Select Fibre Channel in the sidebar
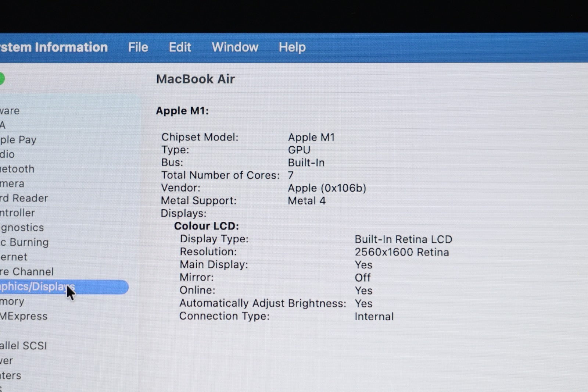 (x=27, y=272)
